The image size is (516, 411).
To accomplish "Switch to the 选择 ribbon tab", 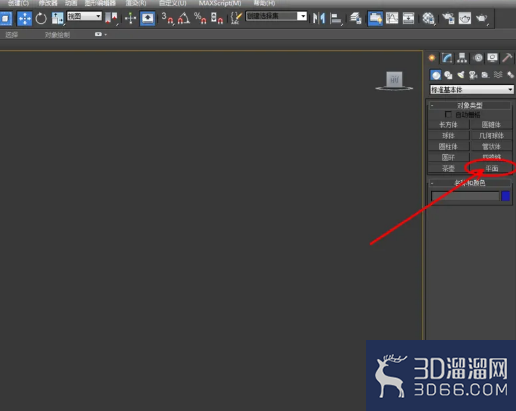I will click(x=12, y=35).
